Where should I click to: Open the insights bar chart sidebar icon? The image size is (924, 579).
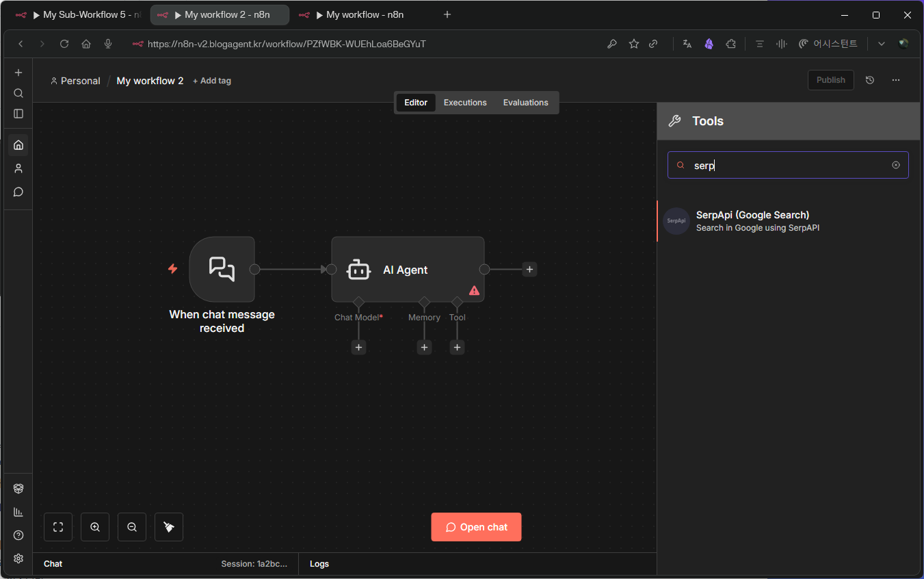(18, 512)
